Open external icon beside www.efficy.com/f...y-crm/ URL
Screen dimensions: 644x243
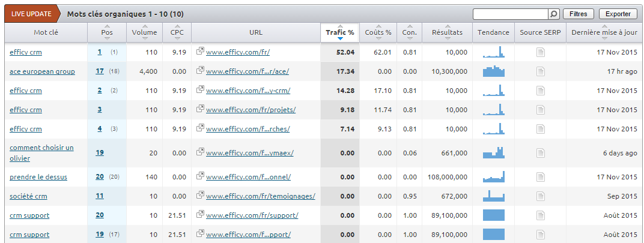coord(201,89)
